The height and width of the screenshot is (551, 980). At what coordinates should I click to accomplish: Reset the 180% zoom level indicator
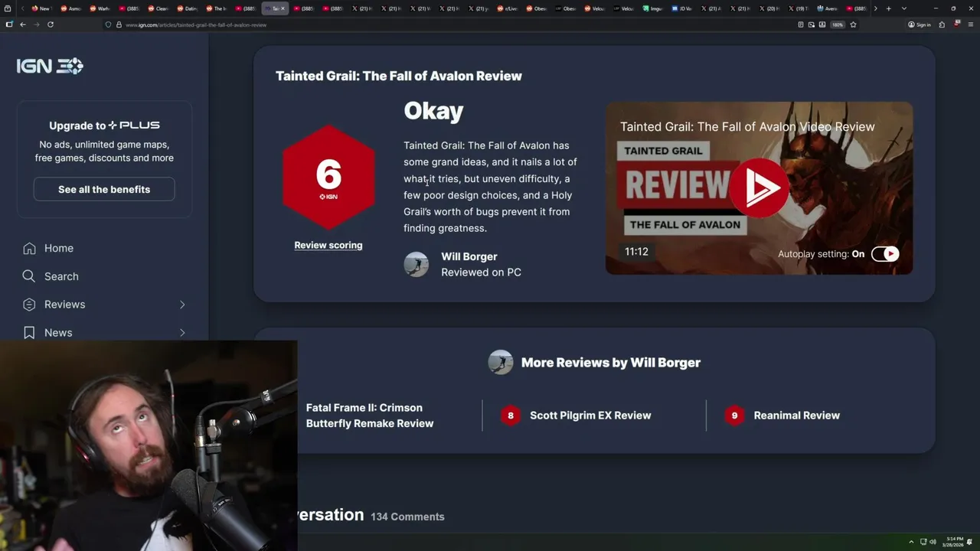coord(838,24)
